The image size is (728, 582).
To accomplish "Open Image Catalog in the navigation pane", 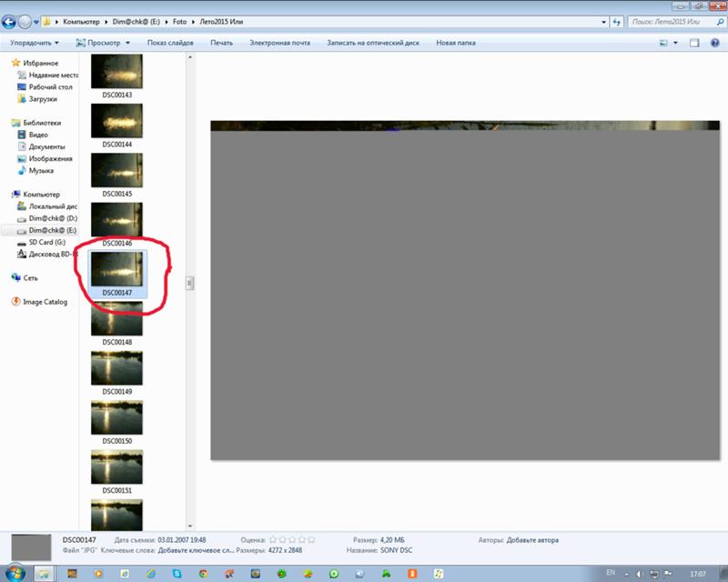I will [39, 302].
